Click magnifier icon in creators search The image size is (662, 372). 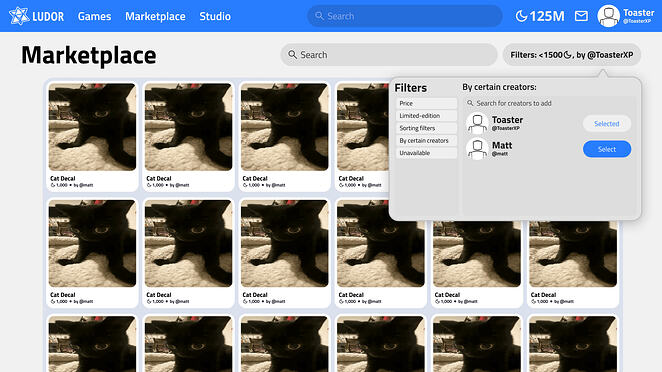470,103
